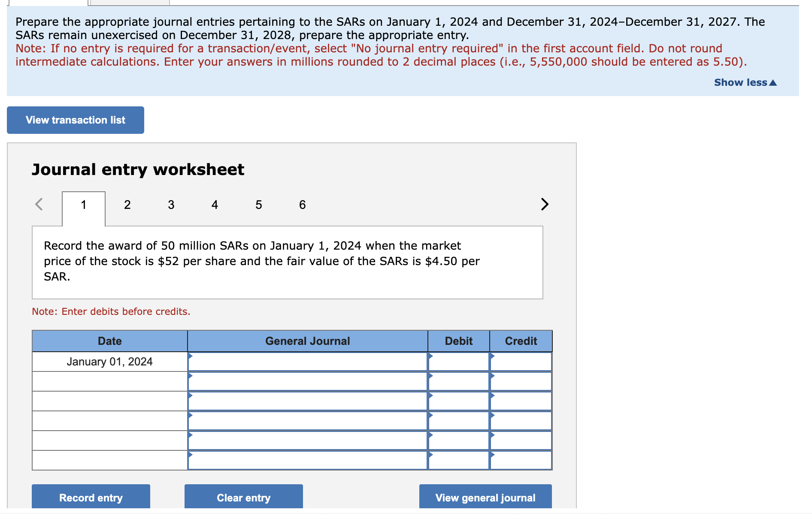This screenshot has height=519, width=812.
Task: Open fifth row General Journal account dropdown
Action: 308,441
